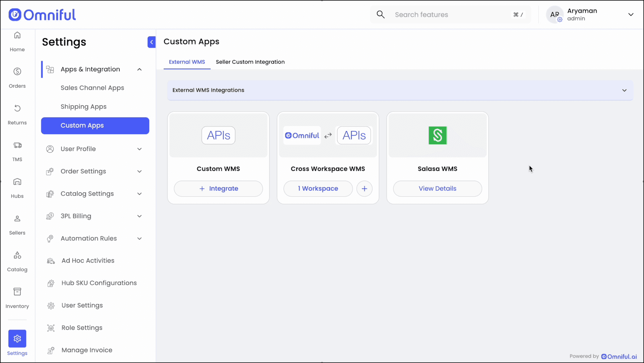Viewport: 644px width, 363px height.
Task: Open the Hubs warehouse icon
Action: (17, 182)
